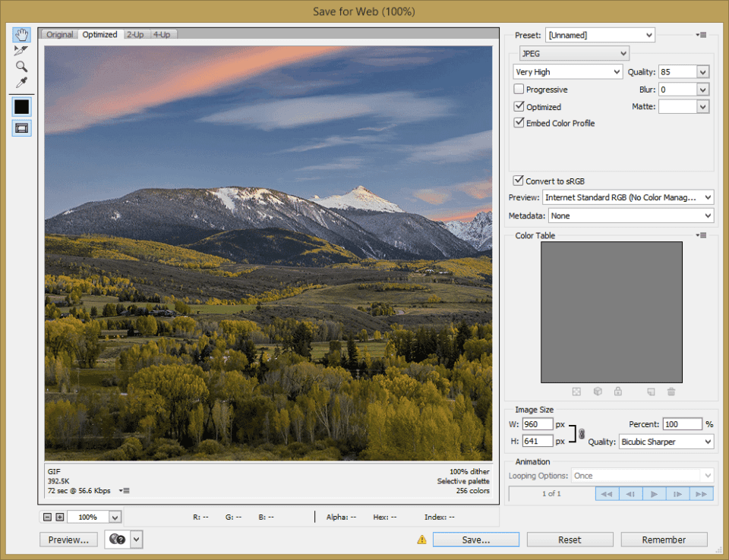
Task: Go to previous animation frame
Action: click(631, 493)
